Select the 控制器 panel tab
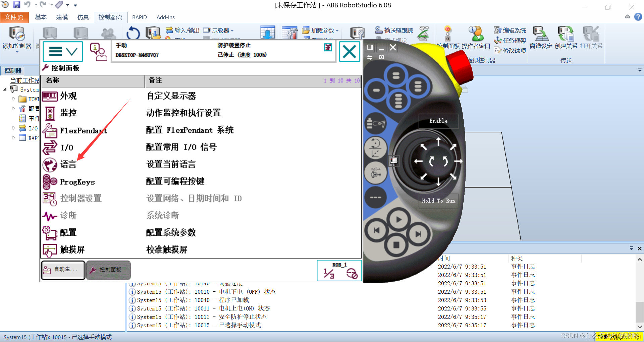This screenshot has width=644, height=342. coord(13,71)
